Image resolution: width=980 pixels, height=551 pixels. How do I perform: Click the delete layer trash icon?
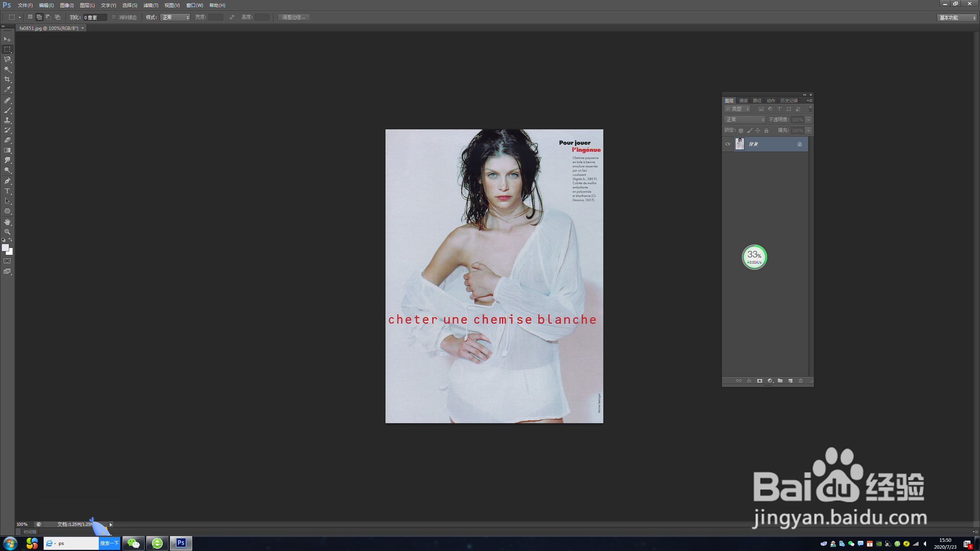800,381
